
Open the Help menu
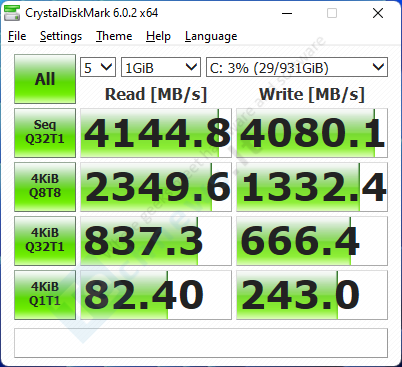click(158, 36)
